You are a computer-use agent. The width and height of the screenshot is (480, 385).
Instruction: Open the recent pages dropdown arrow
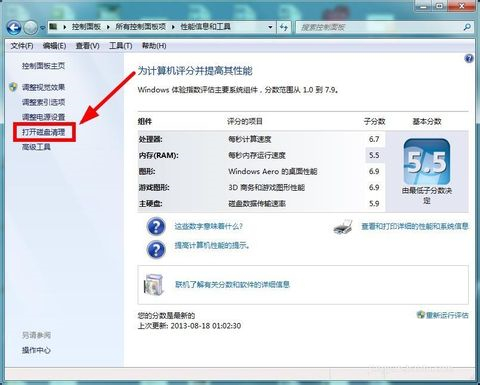[x=43, y=28]
